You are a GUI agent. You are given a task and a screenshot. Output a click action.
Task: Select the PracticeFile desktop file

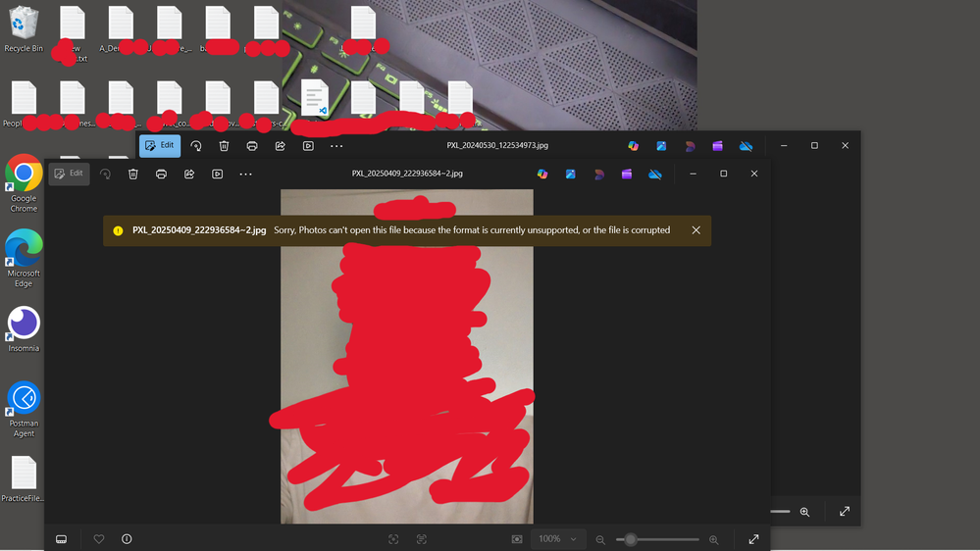24,479
